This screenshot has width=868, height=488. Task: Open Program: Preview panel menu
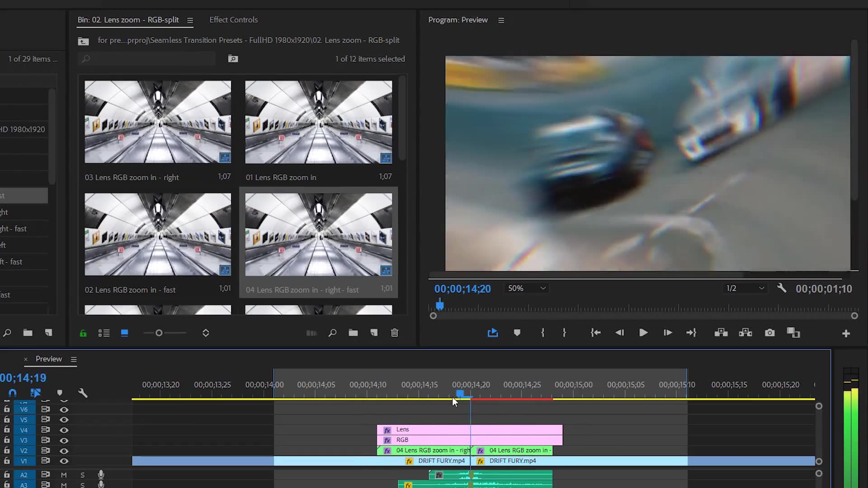point(501,20)
